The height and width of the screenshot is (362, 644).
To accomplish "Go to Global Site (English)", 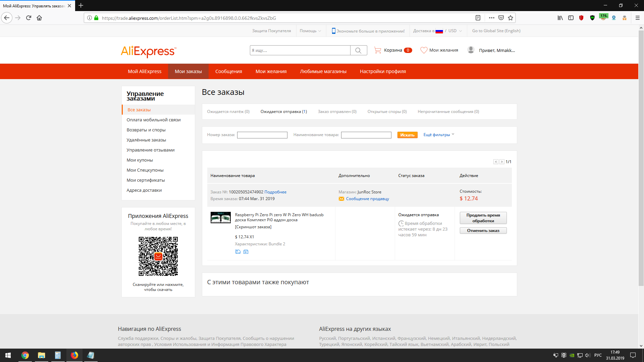I will tap(496, 31).
